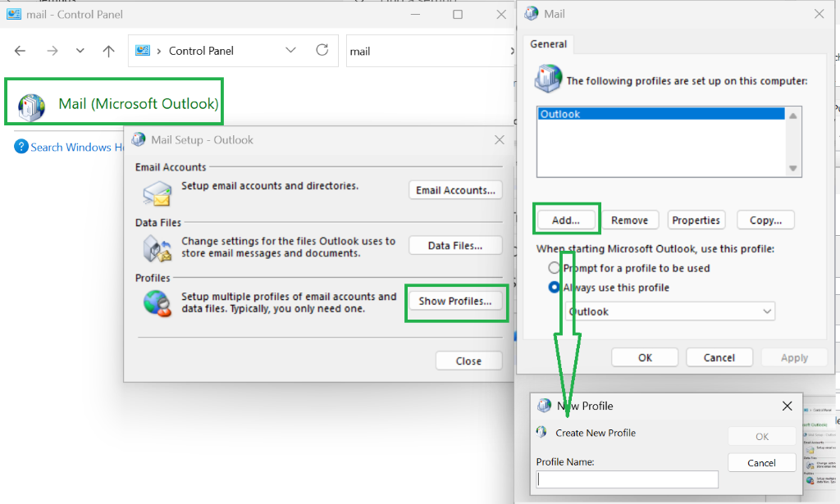Screen dimensions: 840x504
Task: Click Cancel in Mail dialog
Action: pos(719,357)
